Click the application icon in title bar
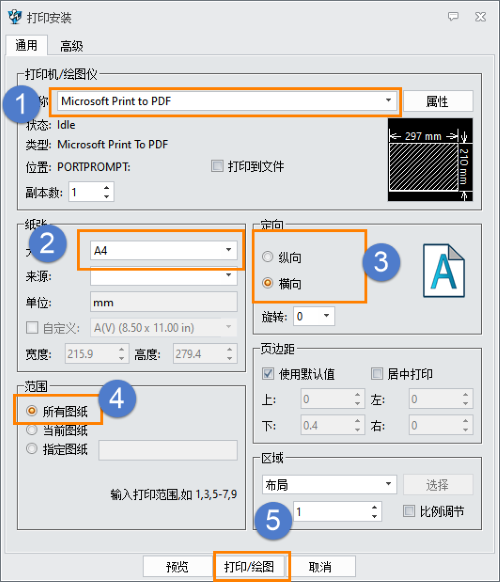Image resolution: width=500 pixels, height=582 pixels. [15, 17]
